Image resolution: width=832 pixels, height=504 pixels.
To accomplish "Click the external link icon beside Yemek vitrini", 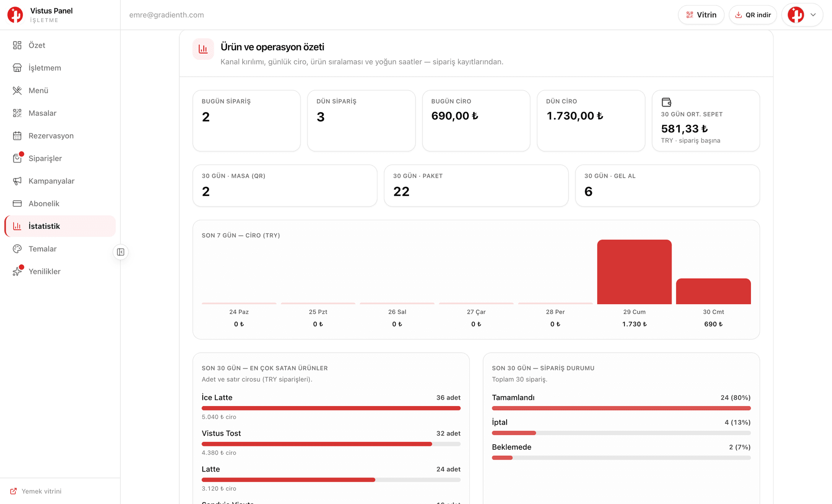I will tap(13, 491).
